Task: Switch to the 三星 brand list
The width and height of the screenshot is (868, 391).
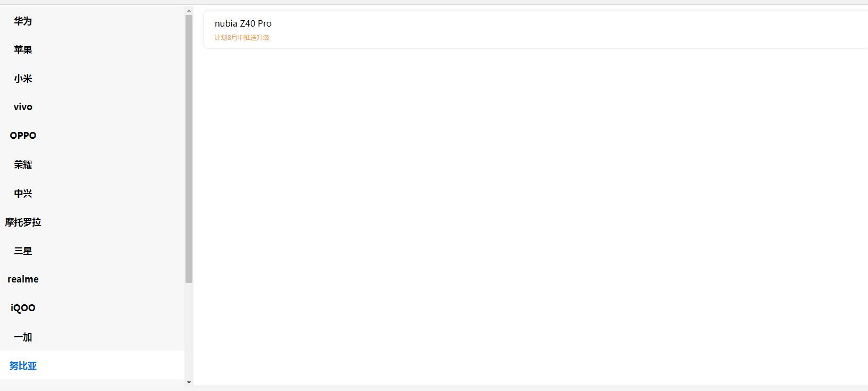Action: [x=23, y=251]
